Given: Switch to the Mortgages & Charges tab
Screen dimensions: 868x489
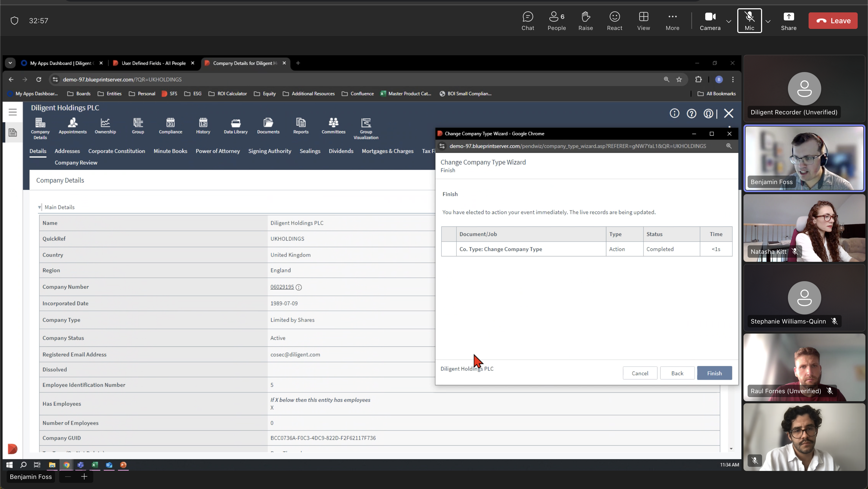Looking at the screenshot, I should (388, 151).
